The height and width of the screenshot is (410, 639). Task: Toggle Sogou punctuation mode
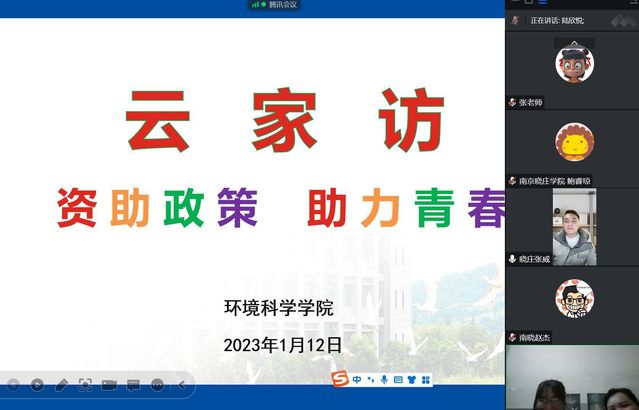click(371, 380)
